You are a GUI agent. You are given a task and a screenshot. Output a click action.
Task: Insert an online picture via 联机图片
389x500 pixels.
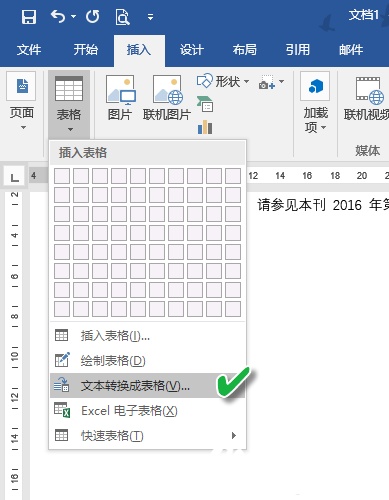[x=167, y=98]
